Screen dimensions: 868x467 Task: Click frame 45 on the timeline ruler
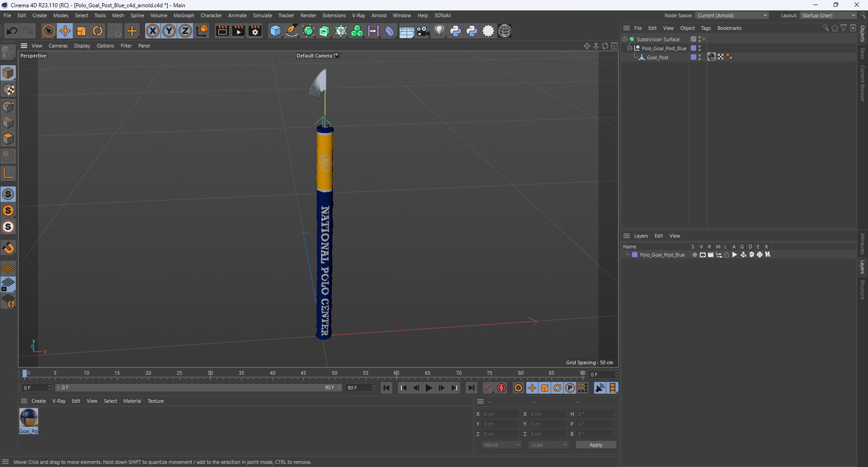tap(303, 374)
